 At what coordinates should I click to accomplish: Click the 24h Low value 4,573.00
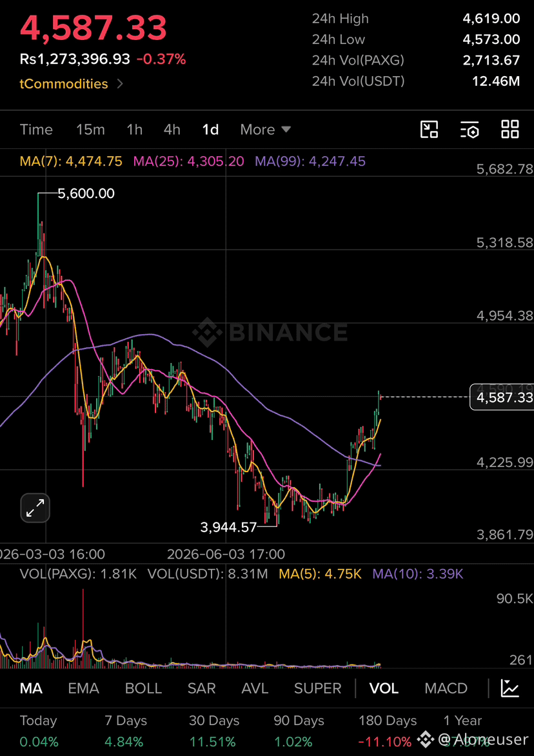491,39
